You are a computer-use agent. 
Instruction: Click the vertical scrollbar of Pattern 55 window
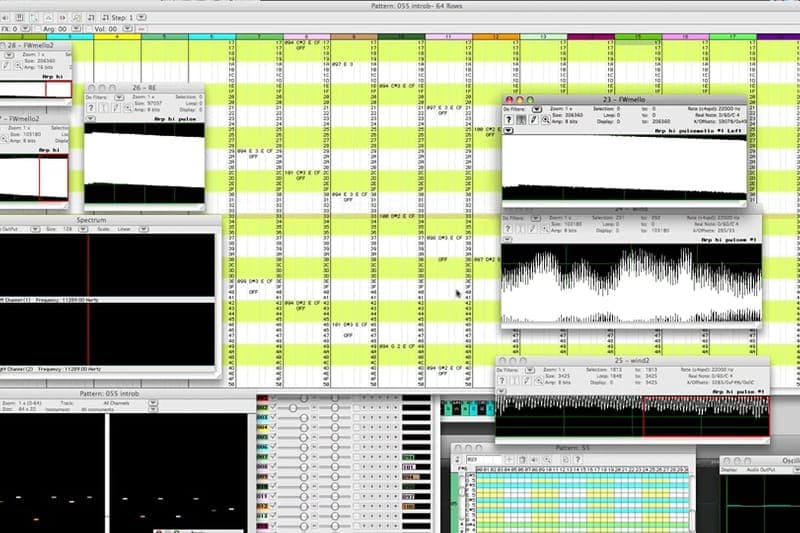coord(692,502)
